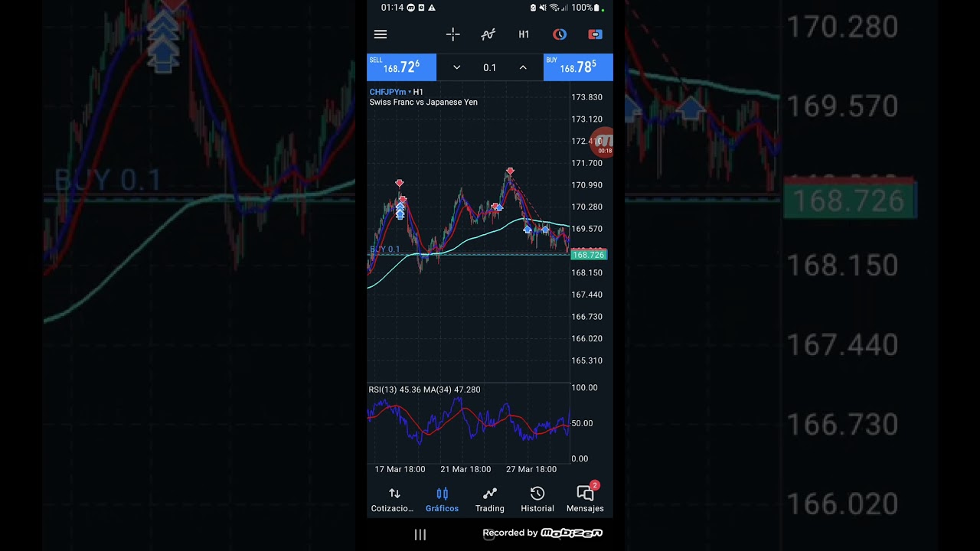Switch to the Cotizaciones tab

[x=393, y=499]
